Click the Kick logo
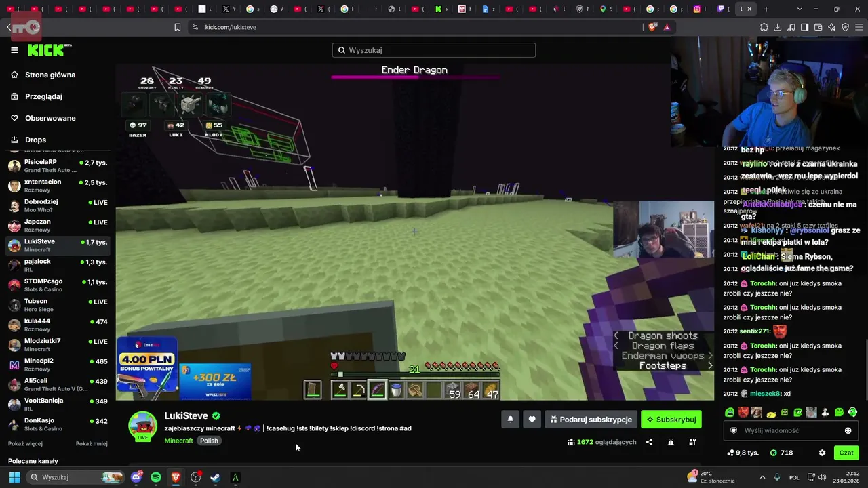This screenshot has height=488, width=868. click(x=50, y=50)
